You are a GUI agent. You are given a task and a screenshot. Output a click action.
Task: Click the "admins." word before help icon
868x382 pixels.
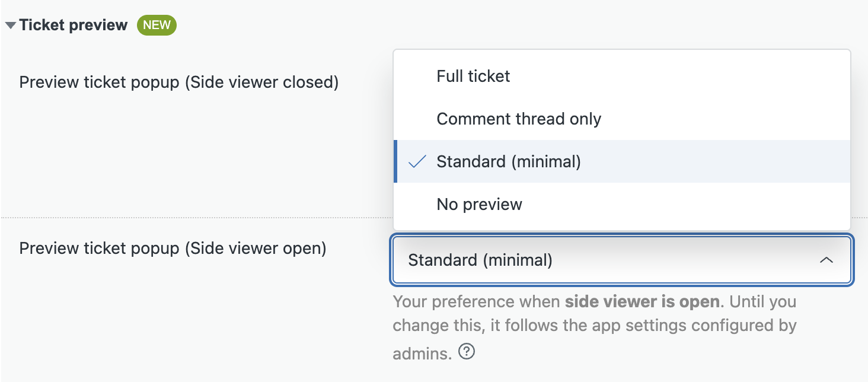pyautogui.click(x=422, y=354)
